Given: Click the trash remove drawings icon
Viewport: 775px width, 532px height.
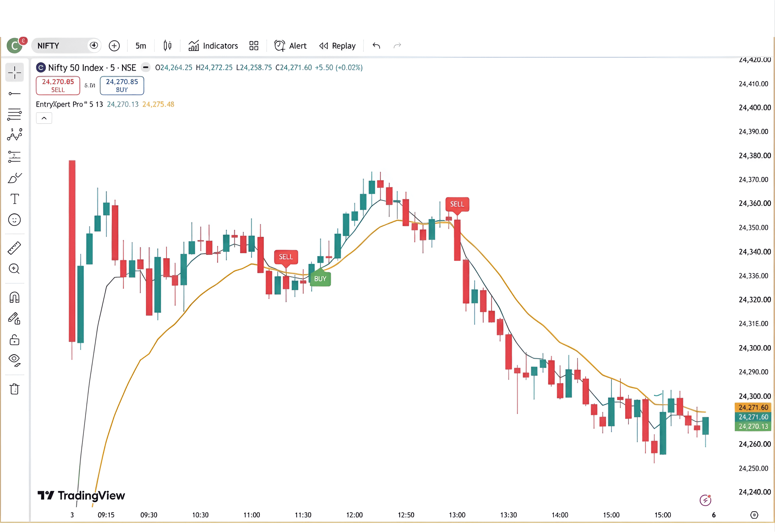Looking at the screenshot, I should pyautogui.click(x=14, y=389).
